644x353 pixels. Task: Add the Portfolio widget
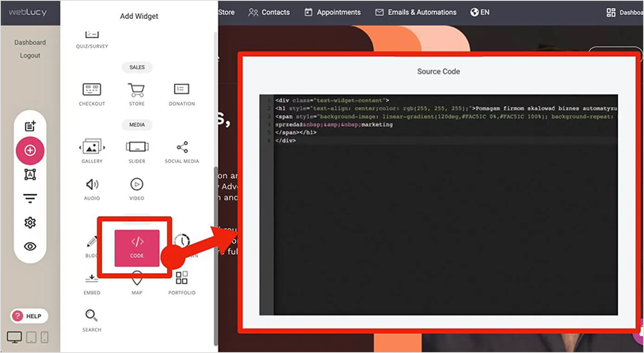pyautogui.click(x=181, y=283)
